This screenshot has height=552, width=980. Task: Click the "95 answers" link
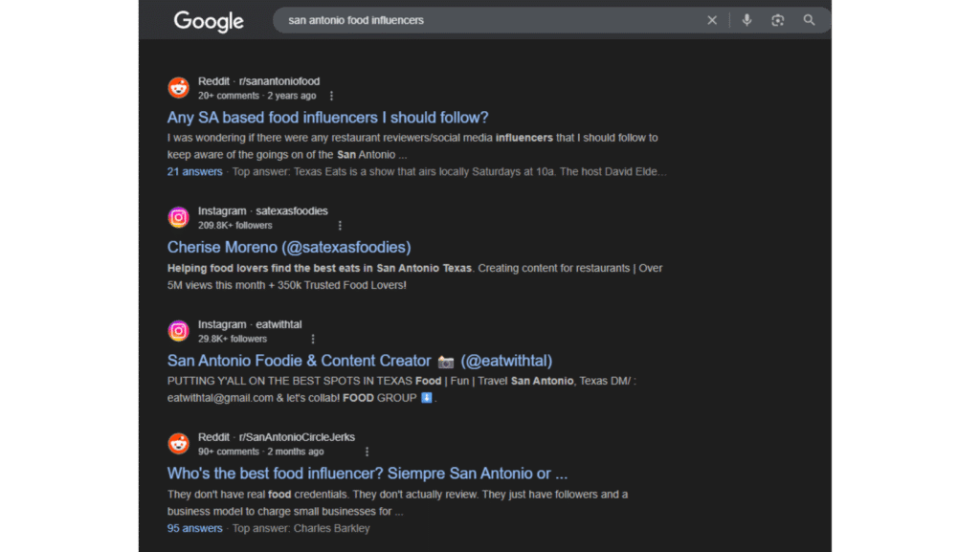194,528
